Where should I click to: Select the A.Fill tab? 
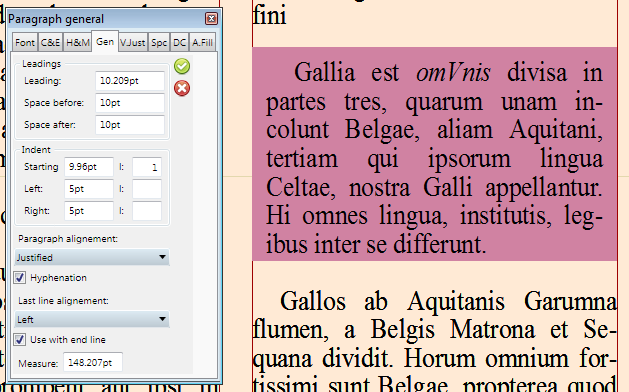202,43
